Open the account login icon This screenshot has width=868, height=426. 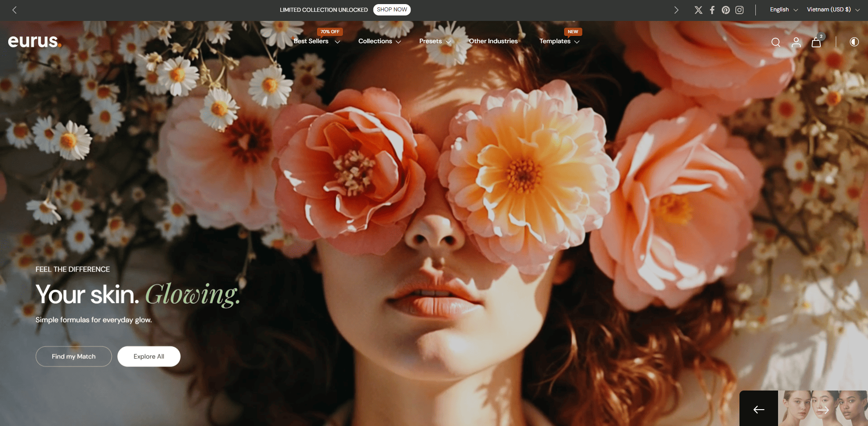point(796,42)
